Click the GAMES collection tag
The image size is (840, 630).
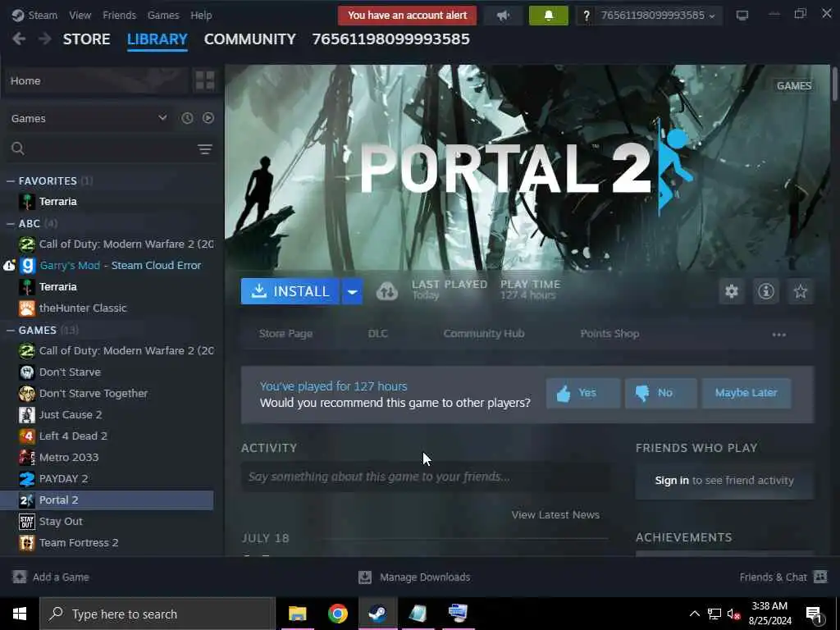point(794,85)
